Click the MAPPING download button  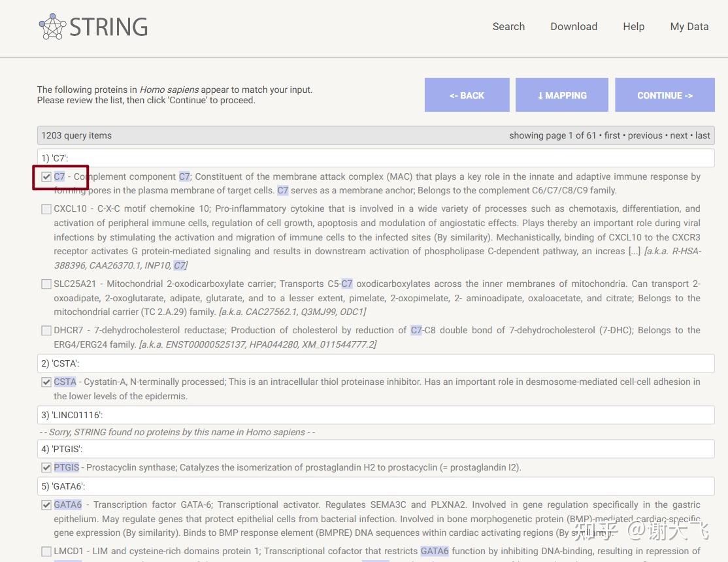[562, 95]
